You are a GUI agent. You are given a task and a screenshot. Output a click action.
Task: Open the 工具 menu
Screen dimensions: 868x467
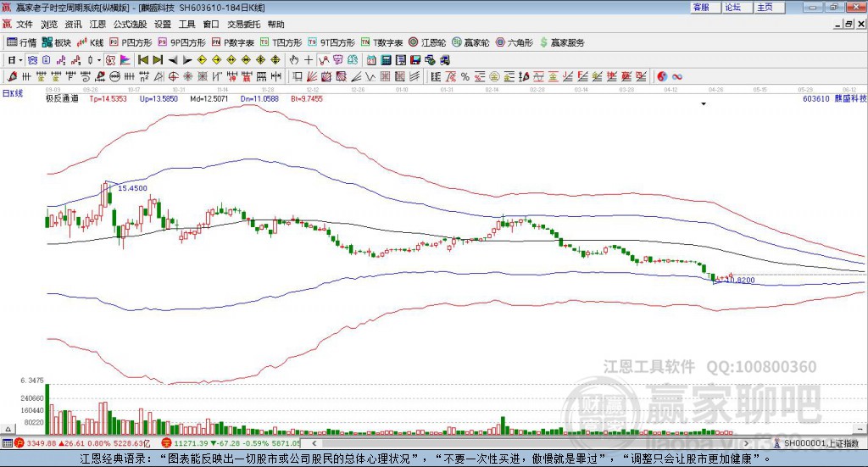pos(187,25)
